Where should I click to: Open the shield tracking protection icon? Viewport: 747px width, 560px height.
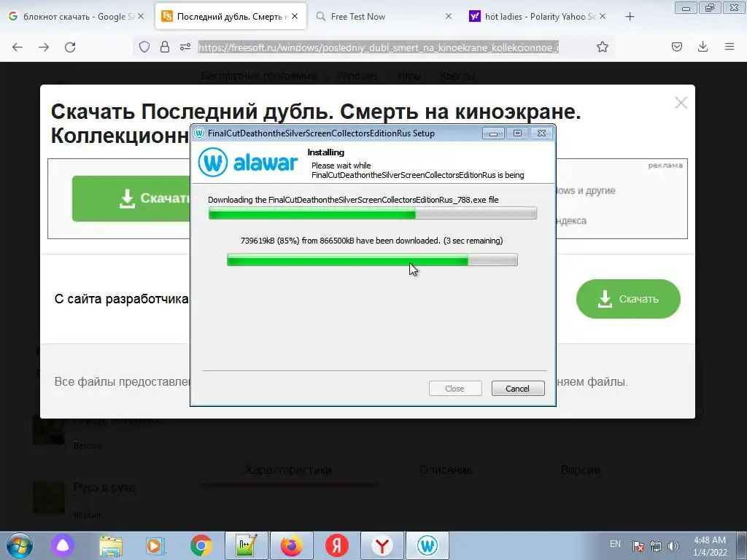(x=144, y=47)
